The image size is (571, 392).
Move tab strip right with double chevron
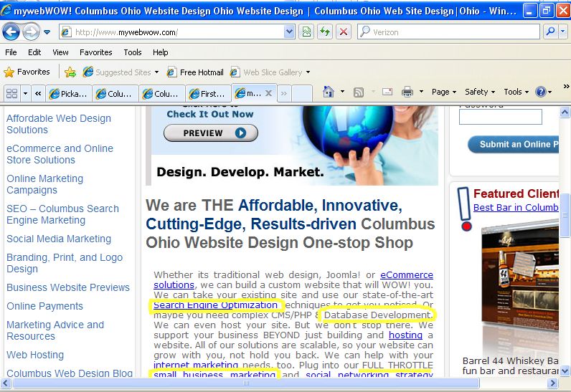tap(283, 93)
